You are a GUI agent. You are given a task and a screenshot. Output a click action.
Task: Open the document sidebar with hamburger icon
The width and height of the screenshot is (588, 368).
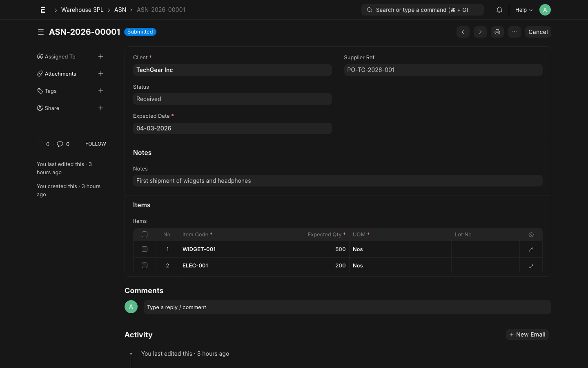coord(41,32)
